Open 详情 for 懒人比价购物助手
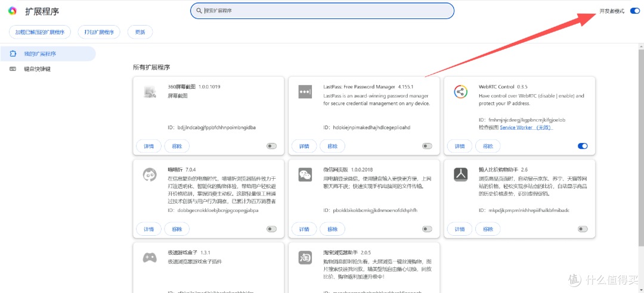 pyautogui.click(x=460, y=229)
